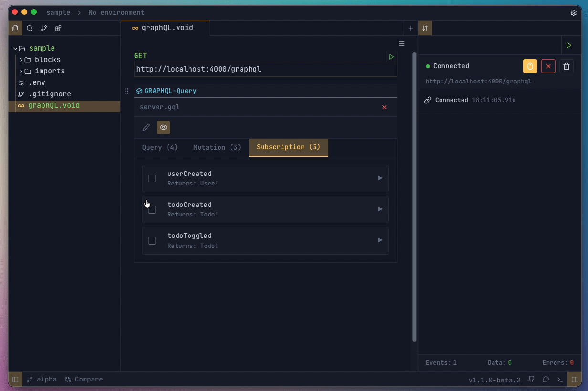The width and height of the screenshot is (588, 391).
Task: Click the chat bubble icon in the status bar
Action: point(546,379)
